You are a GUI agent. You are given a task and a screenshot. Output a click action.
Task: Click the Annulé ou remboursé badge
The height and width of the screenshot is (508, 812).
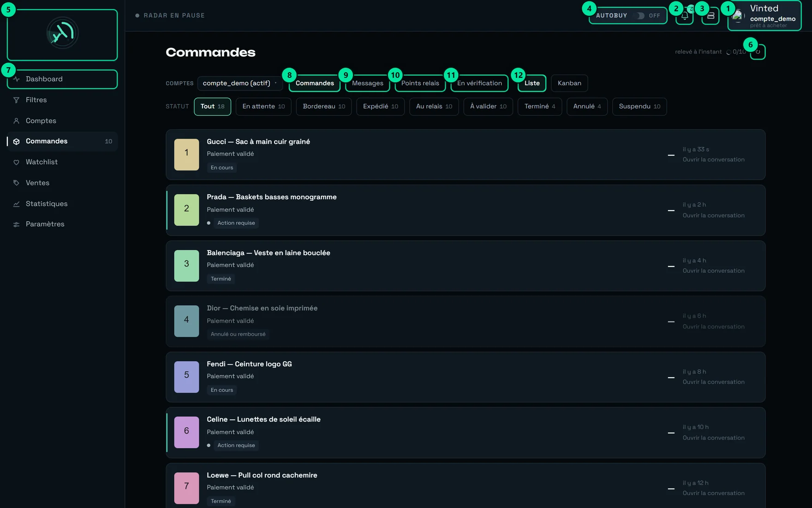[238, 334]
